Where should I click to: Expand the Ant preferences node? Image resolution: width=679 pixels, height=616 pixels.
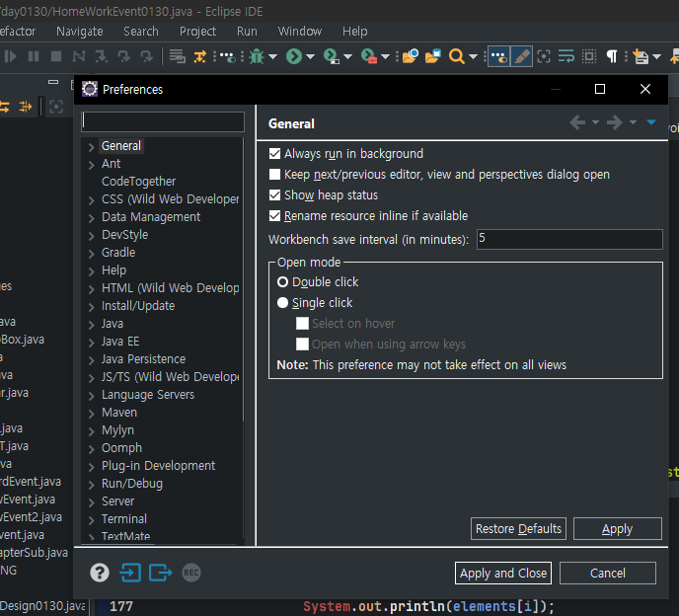tap(91, 165)
